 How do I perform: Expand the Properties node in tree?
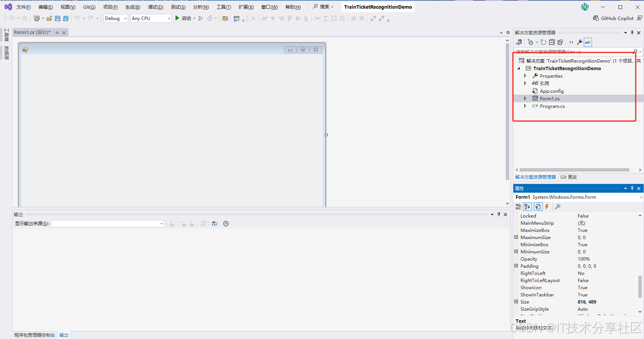[525, 76]
